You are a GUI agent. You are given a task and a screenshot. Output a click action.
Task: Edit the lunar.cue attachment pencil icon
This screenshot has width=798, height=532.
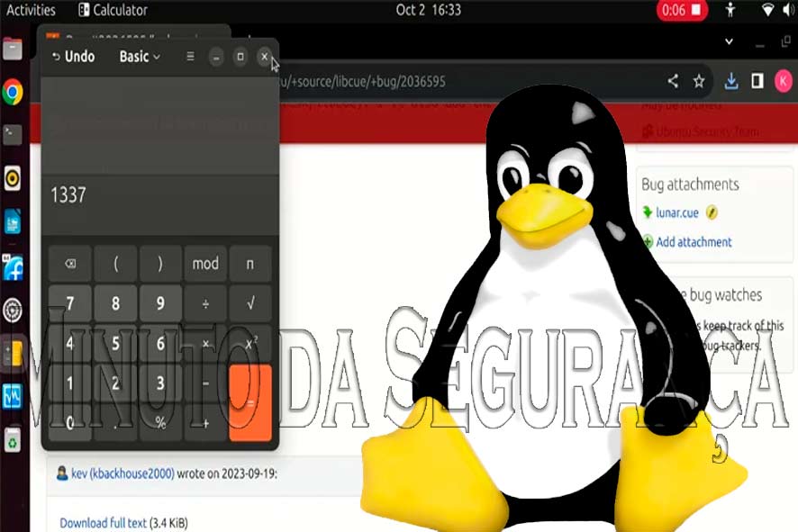pyautogui.click(x=712, y=212)
